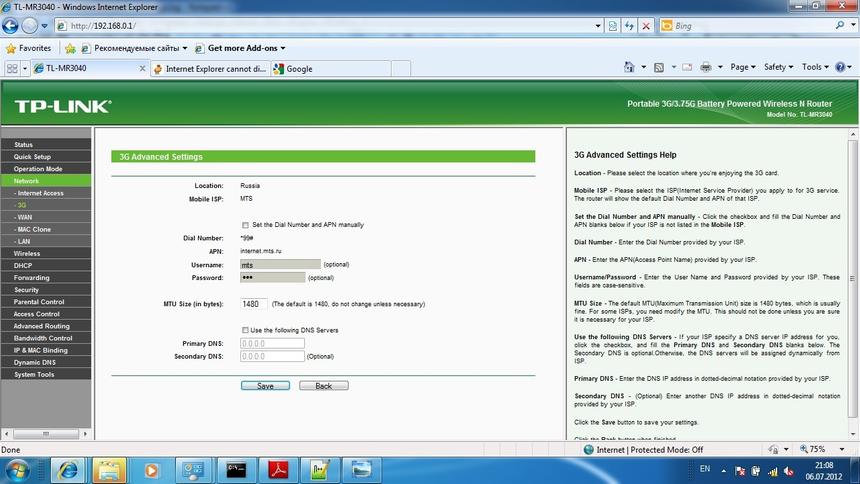Click the MTU Size input field
Image resolution: width=860 pixels, height=484 pixels.
point(253,303)
